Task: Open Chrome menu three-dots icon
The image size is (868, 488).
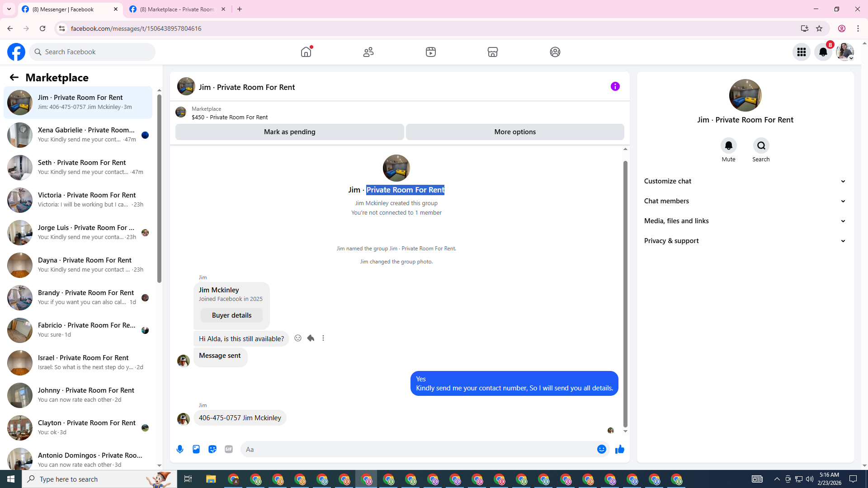Action: (858, 28)
